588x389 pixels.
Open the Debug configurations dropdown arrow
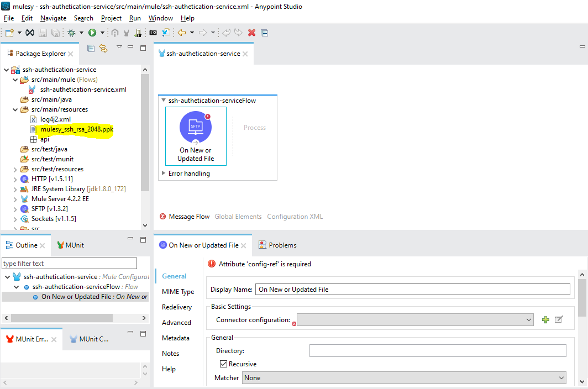(81, 33)
